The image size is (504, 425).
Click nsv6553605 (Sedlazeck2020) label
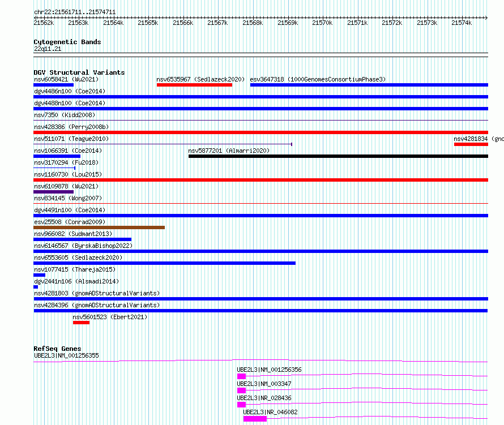tap(78, 257)
